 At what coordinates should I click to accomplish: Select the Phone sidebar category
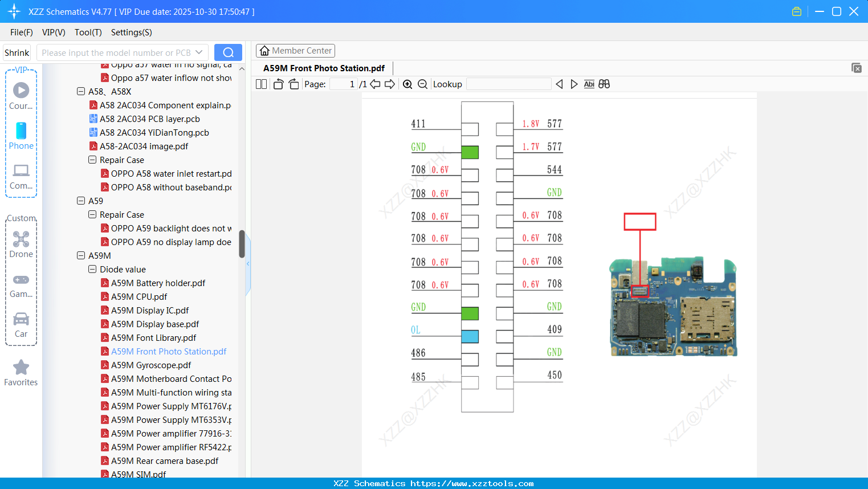[21, 136]
